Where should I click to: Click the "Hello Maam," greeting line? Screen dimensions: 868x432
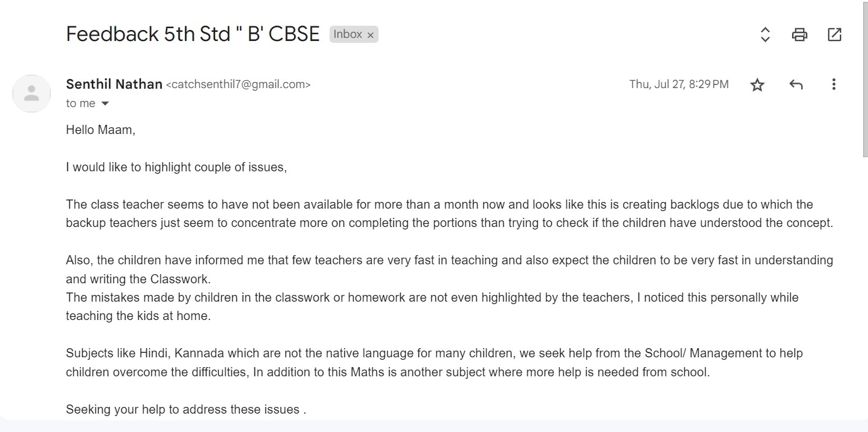[100, 130]
